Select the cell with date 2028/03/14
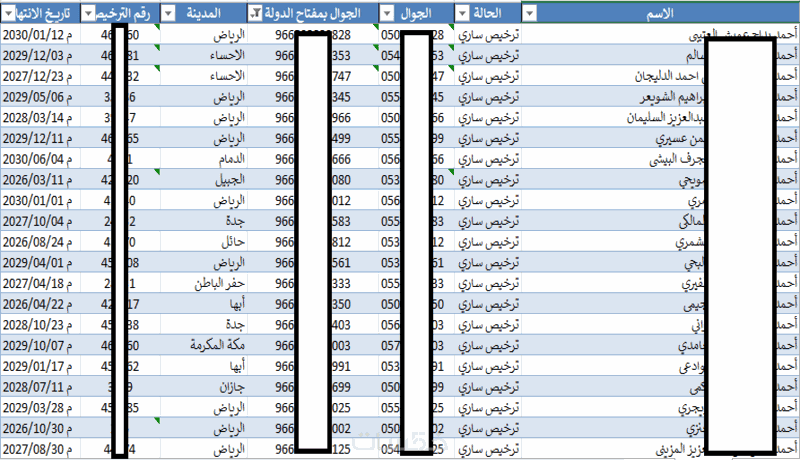This screenshot has width=800, height=460. click(x=40, y=118)
